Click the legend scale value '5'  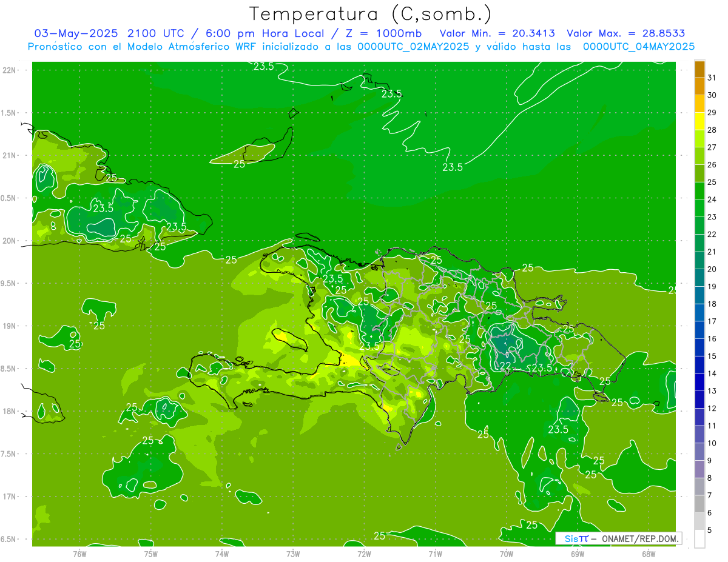tap(710, 530)
